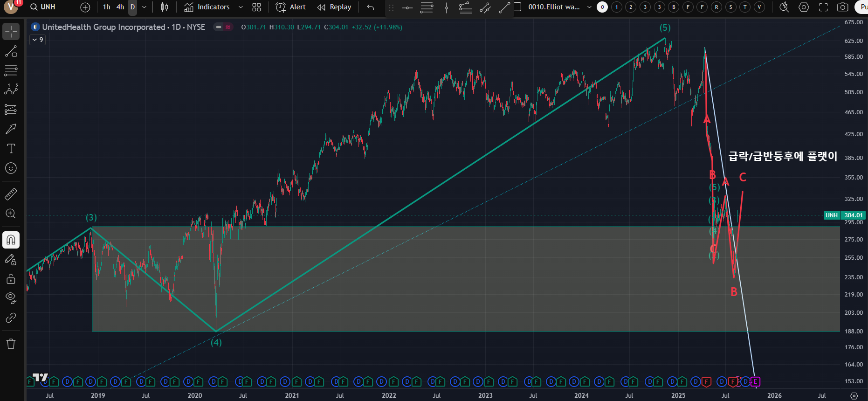Pick the ruler measure tool
Image resolution: width=868 pixels, height=401 pixels.
click(x=11, y=194)
